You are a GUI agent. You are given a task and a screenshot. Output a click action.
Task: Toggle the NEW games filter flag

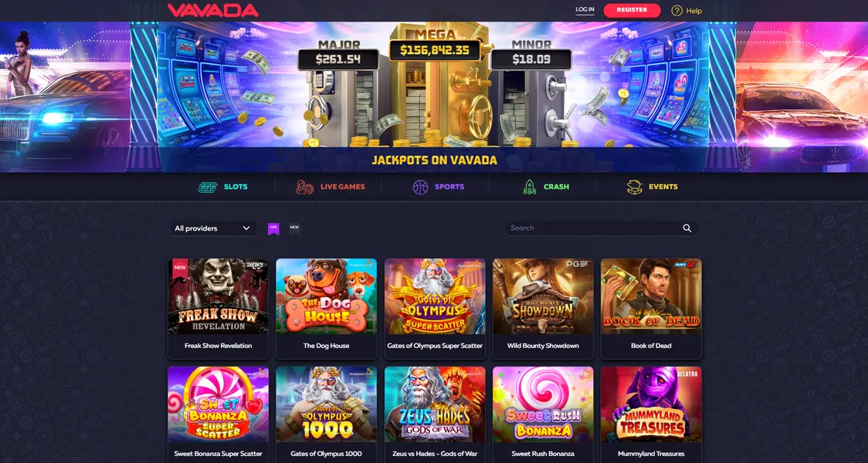[294, 228]
